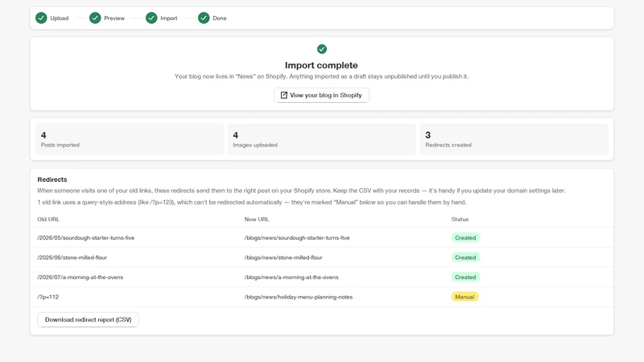The width and height of the screenshot is (644, 362).
Task: Click the Done step checkmark icon
Action: pos(204,18)
